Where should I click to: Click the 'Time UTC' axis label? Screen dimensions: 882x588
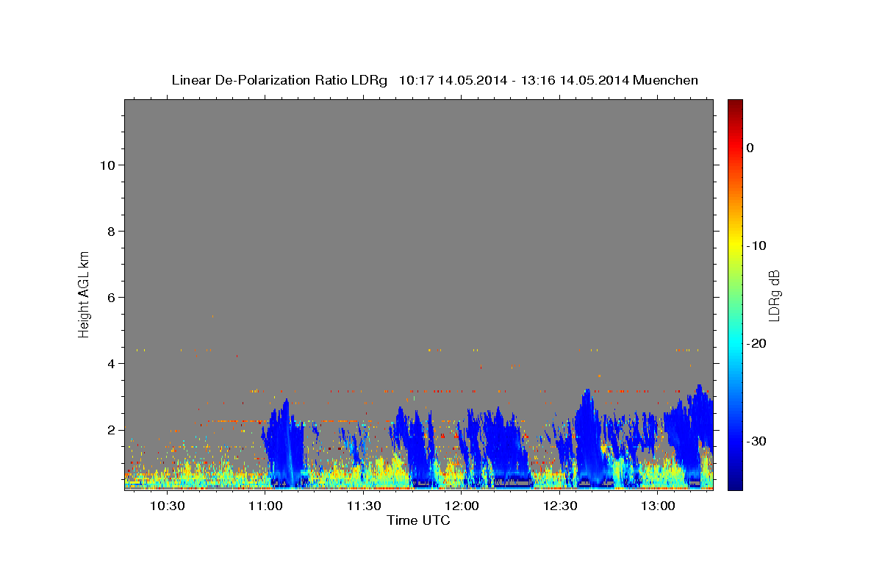click(x=418, y=520)
